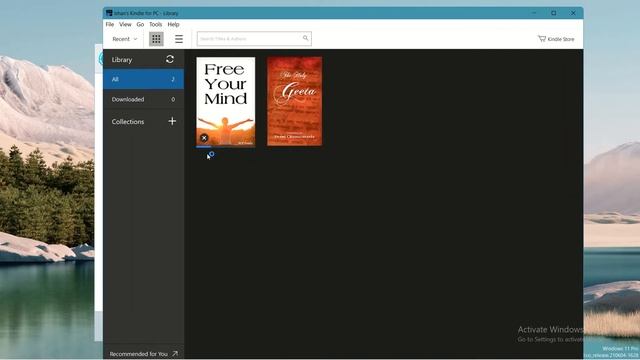
Task: Maximize the Kindle for PC window
Action: click(x=553, y=13)
